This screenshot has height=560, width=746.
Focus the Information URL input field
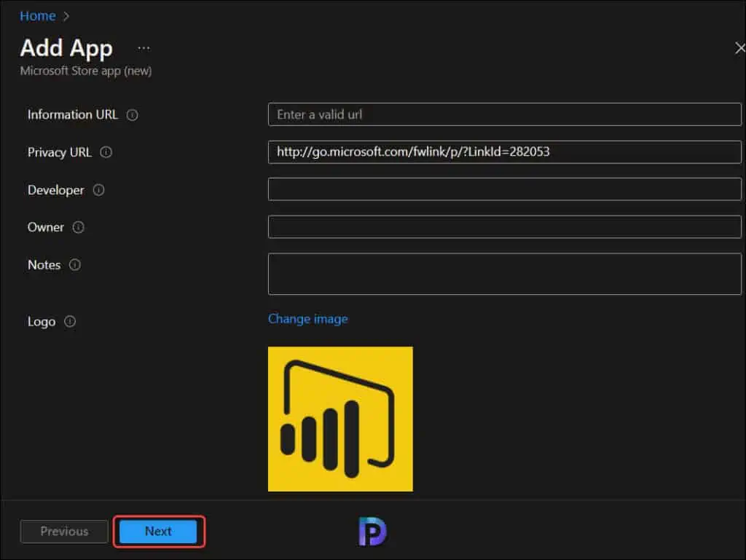tap(504, 114)
